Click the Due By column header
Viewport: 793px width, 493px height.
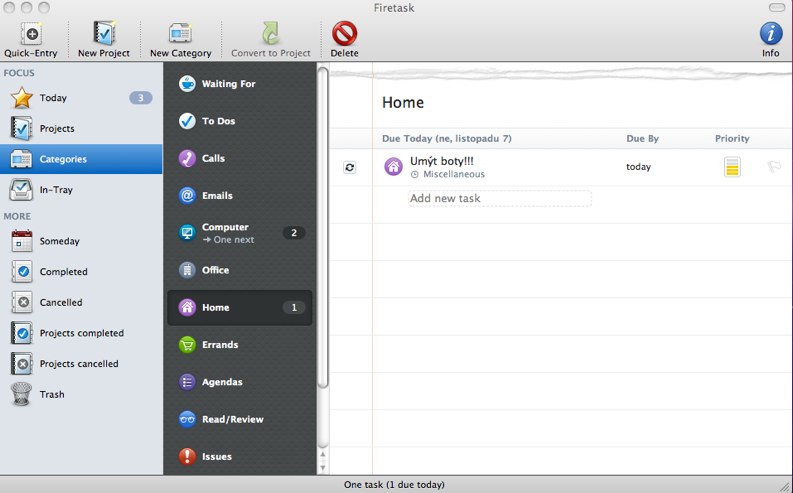642,138
